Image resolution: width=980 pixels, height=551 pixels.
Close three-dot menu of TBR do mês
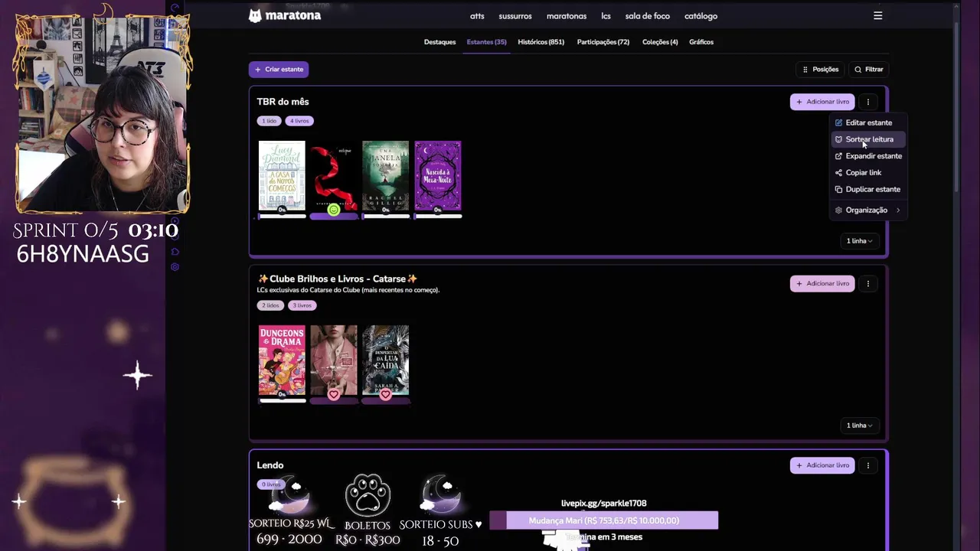point(868,102)
